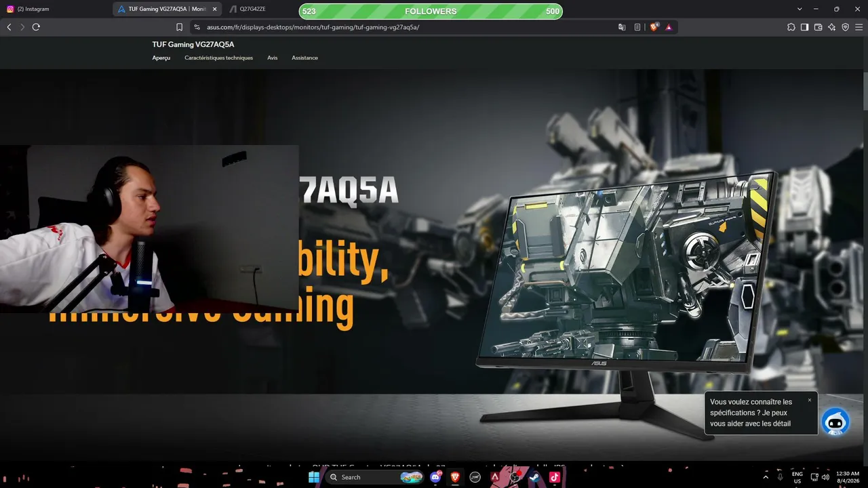Go back to the previous page
The height and width of the screenshot is (488, 868).
[x=9, y=27]
